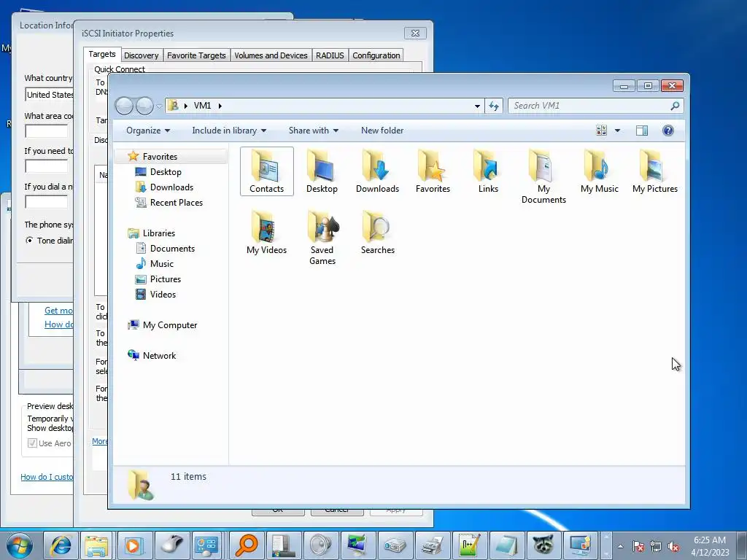Expand the recent pages dropdown arrow
The width and height of the screenshot is (747, 560).
click(159, 106)
